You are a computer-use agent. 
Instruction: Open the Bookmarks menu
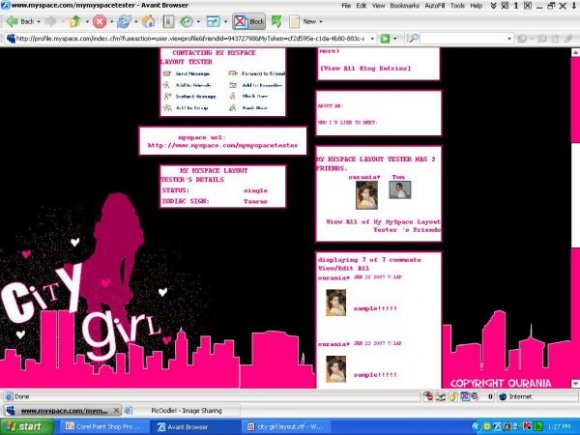tap(405, 6)
